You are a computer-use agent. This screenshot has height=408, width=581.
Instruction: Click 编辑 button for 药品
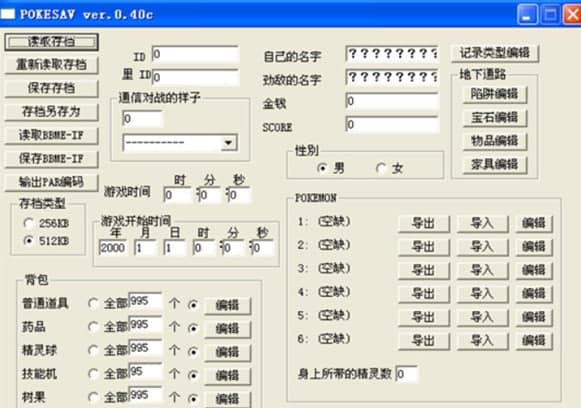tap(228, 329)
